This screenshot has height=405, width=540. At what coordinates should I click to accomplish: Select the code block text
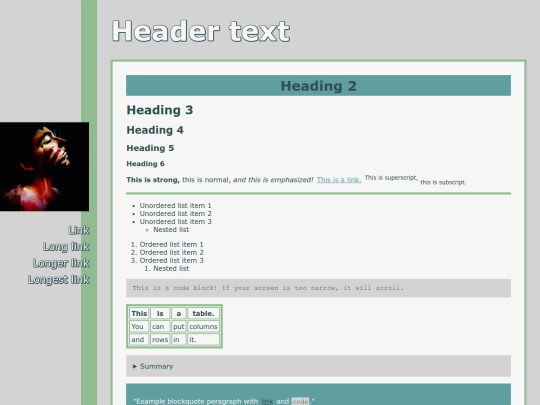click(x=268, y=288)
